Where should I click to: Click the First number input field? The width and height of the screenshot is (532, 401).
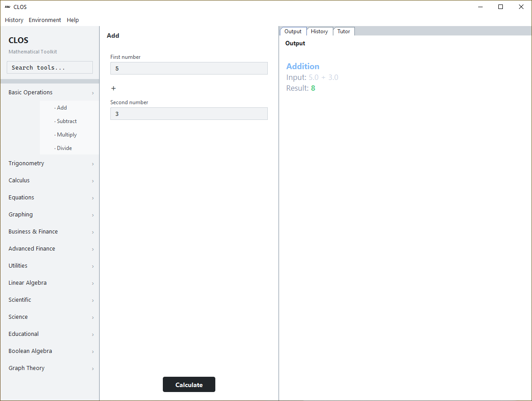click(189, 68)
